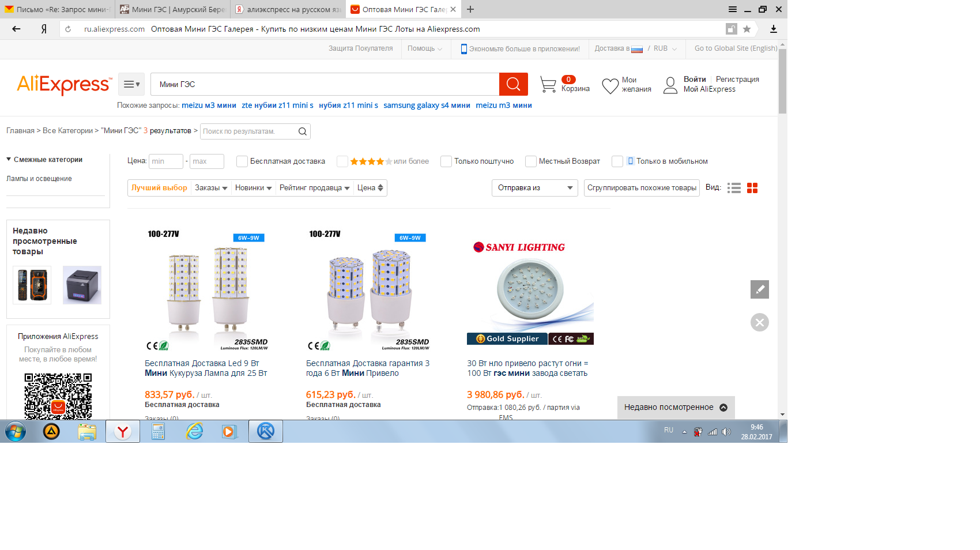This screenshot has height=550, width=980.
Task: Switch to the алиэкспресс на русском tab
Action: (x=288, y=9)
